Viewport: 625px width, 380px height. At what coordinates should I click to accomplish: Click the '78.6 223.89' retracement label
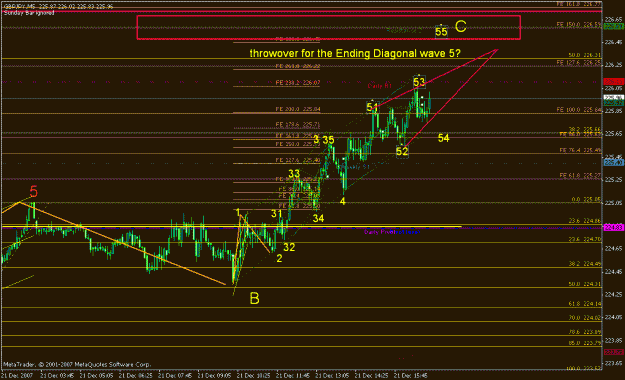click(585, 332)
